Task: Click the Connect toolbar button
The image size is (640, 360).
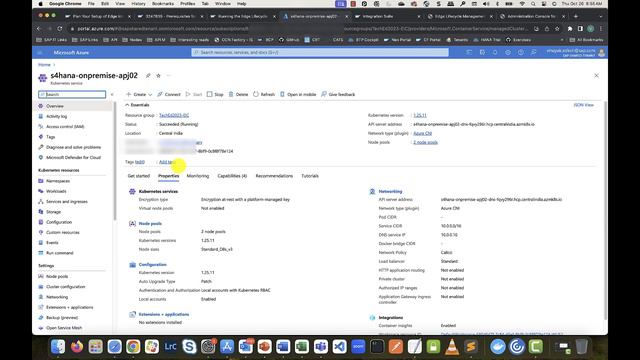Action: coord(169,94)
